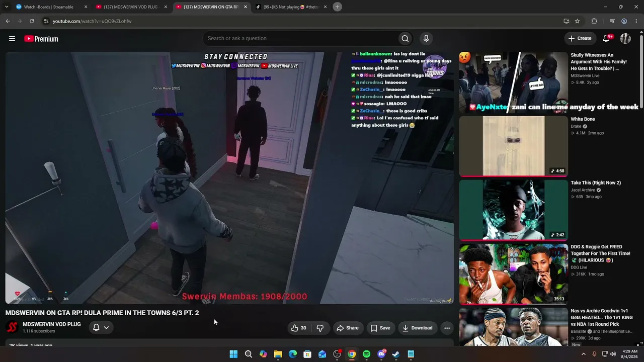
Task: Open Microsoft Edge from the taskbar
Action: pos(293,354)
